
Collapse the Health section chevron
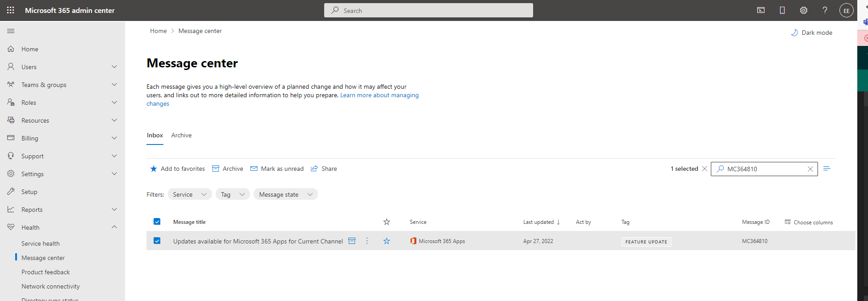pyautogui.click(x=114, y=227)
